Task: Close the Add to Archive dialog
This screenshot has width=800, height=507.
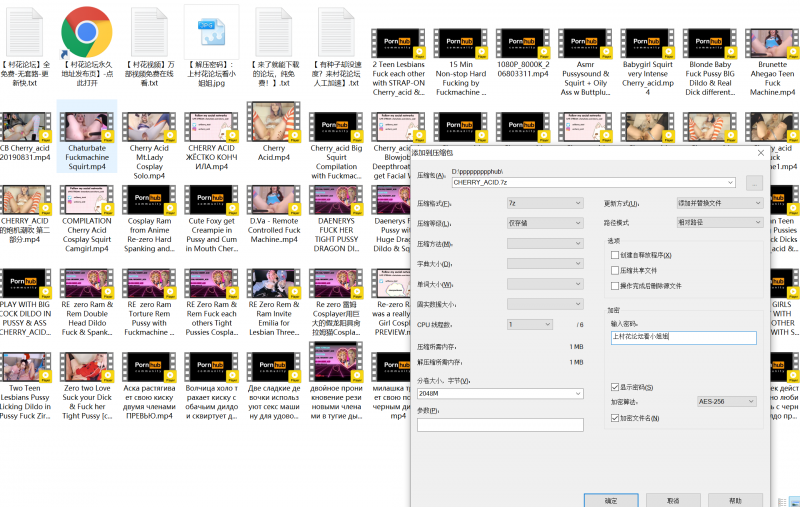Action: tap(760, 153)
